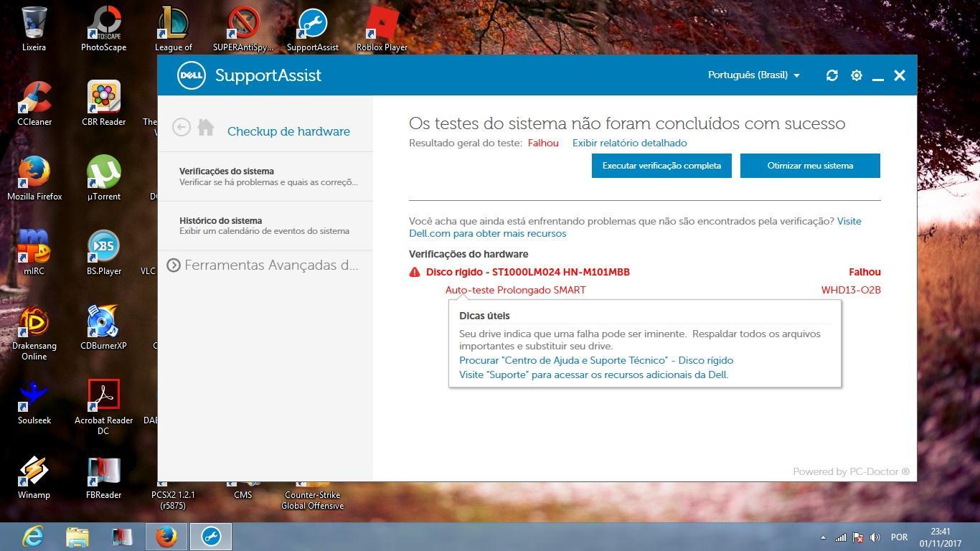Click the POR keyboard language indicator
980x551 pixels.
point(899,537)
